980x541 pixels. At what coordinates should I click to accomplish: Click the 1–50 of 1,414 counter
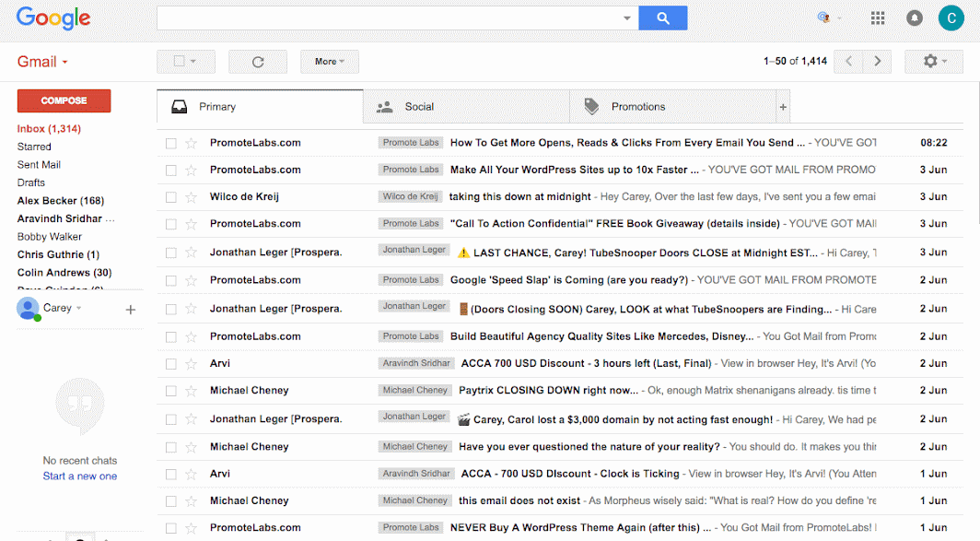pos(795,62)
